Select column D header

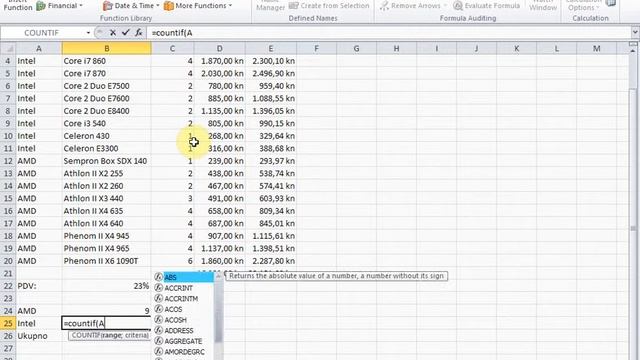click(220, 49)
